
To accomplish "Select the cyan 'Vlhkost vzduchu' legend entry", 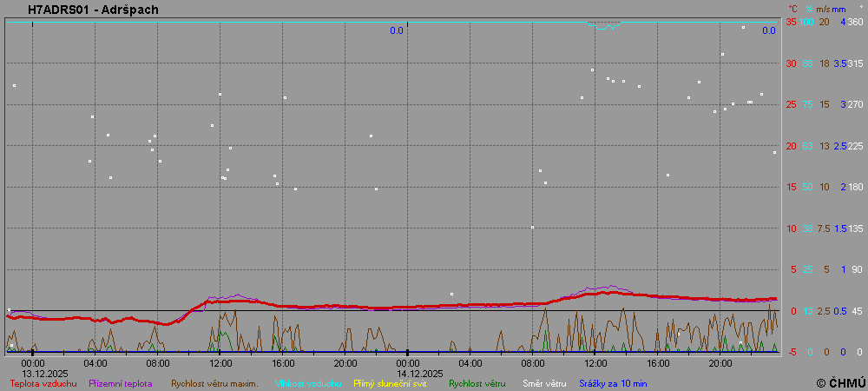I will [303, 383].
